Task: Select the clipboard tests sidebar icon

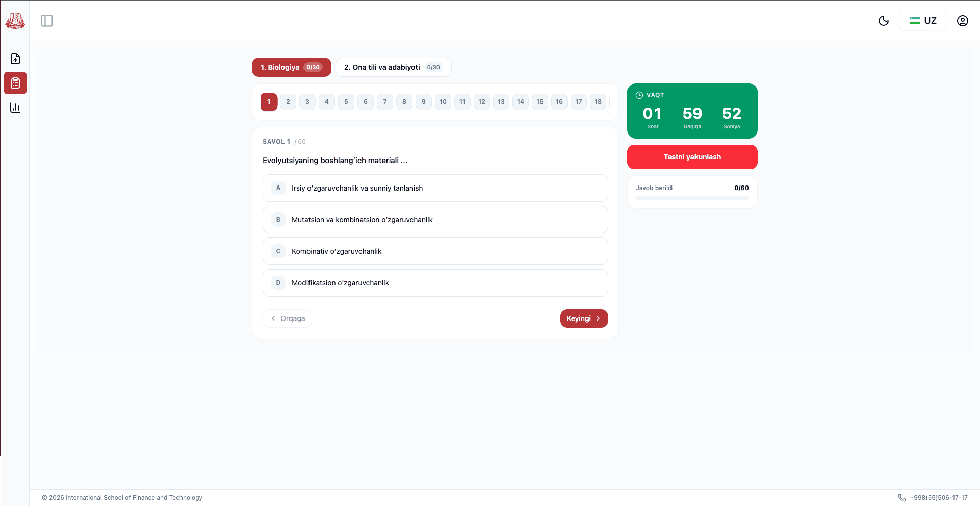Action: [x=15, y=83]
